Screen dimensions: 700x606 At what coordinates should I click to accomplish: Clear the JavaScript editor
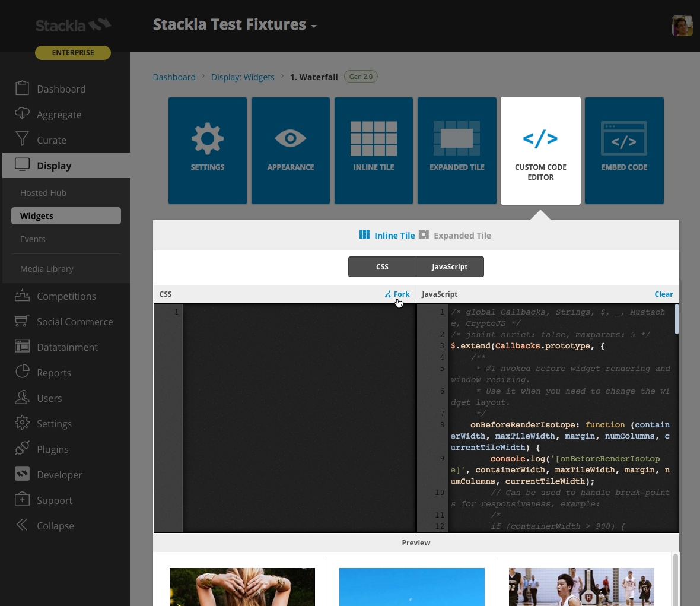(x=663, y=294)
